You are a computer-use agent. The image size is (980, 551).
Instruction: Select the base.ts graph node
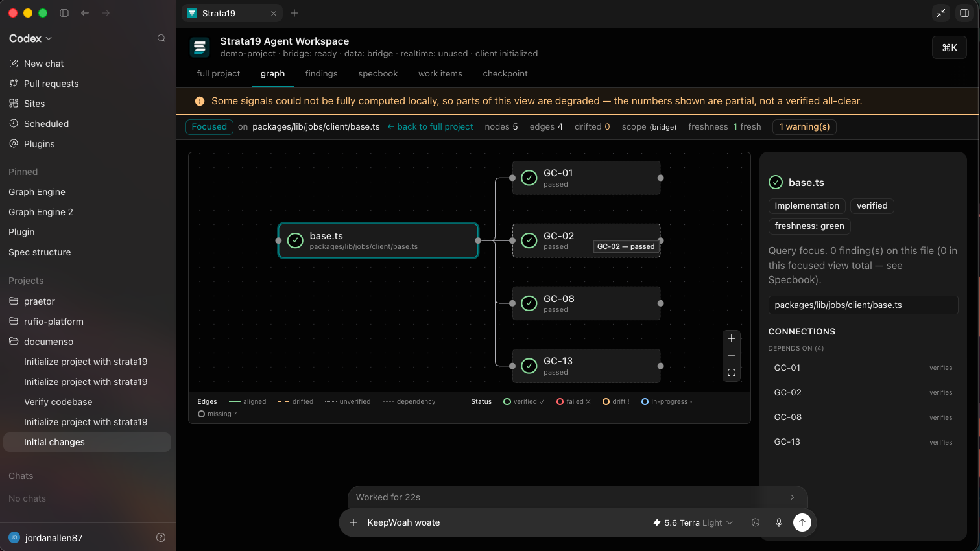tap(378, 240)
